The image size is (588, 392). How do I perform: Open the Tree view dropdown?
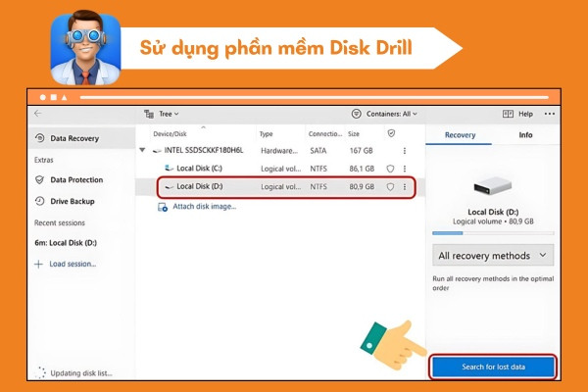tap(169, 114)
